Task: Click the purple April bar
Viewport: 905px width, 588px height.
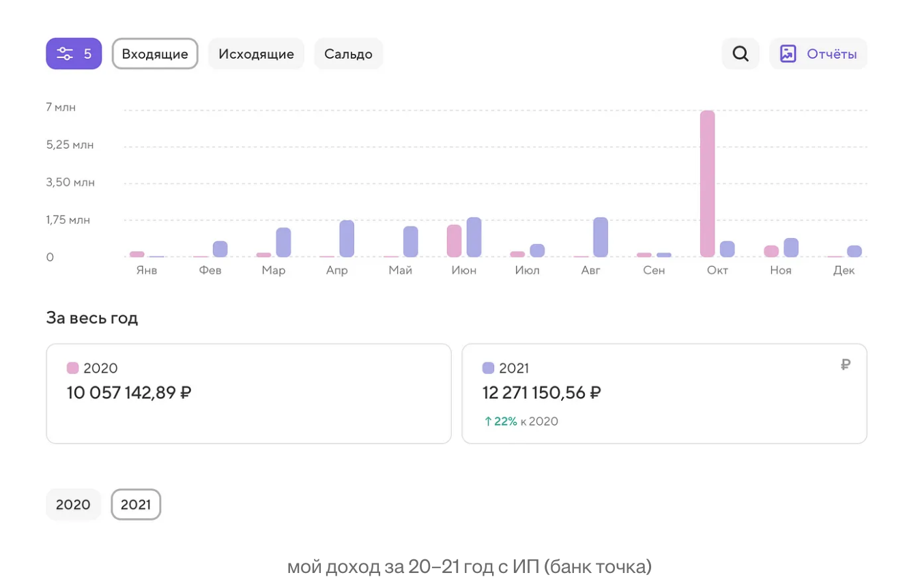Action: point(347,239)
